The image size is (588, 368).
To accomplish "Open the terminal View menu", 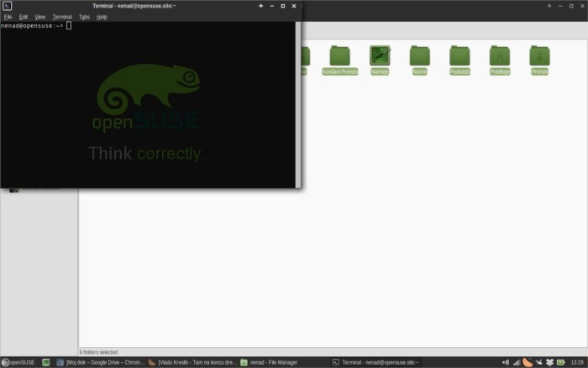I will point(39,17).
